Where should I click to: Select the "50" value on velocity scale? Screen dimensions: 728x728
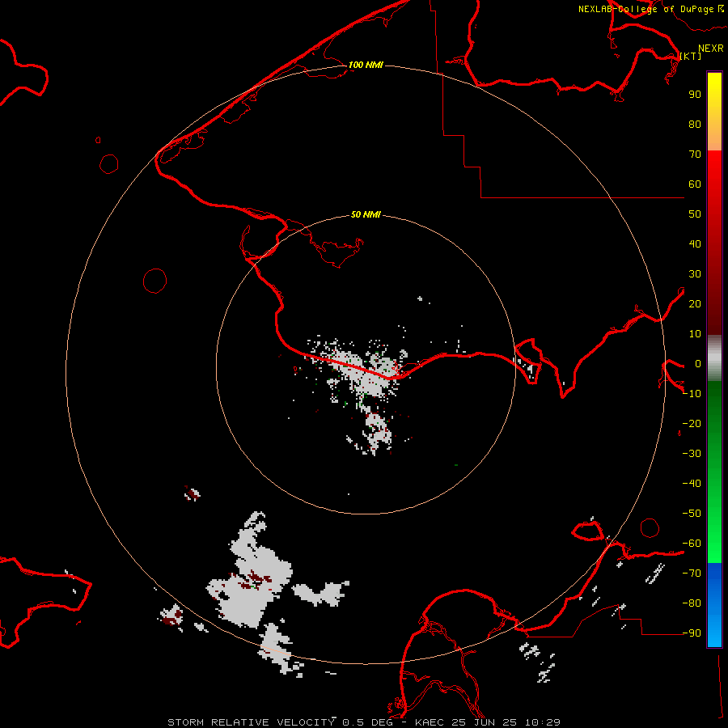point(695,214)
